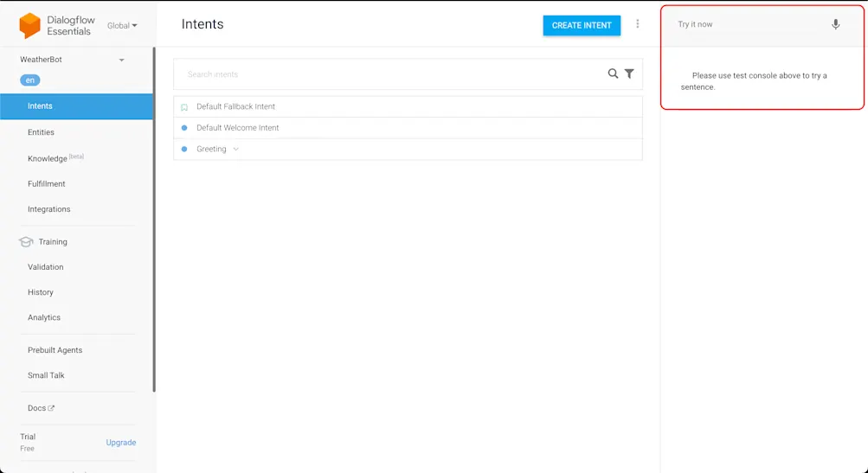Open Small Talk settings
Viewport: 868px width, 473px height.
[x=46, y=375]
